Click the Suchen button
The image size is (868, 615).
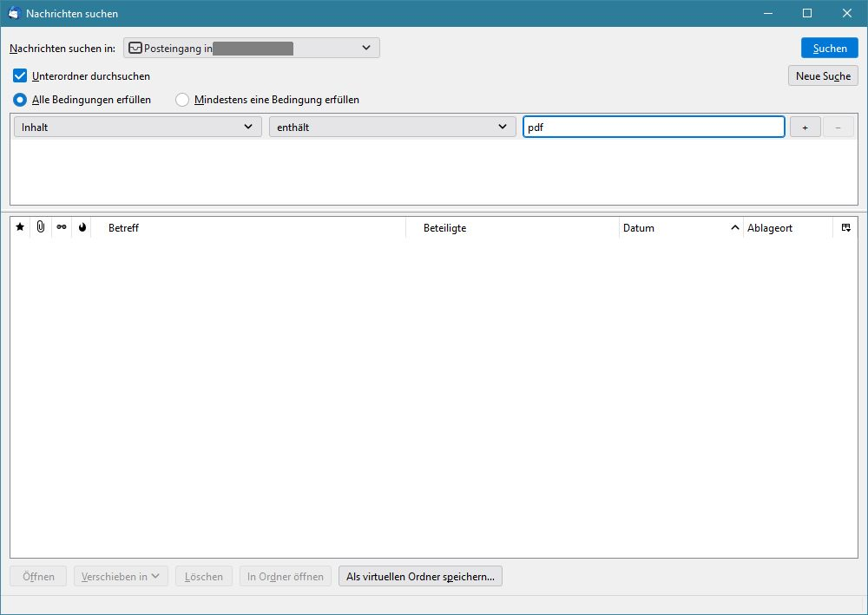click(829, 49)
